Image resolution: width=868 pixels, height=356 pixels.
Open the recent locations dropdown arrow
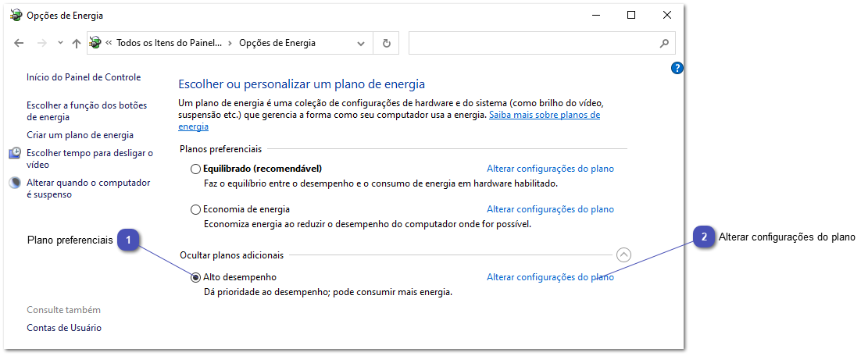60,43
